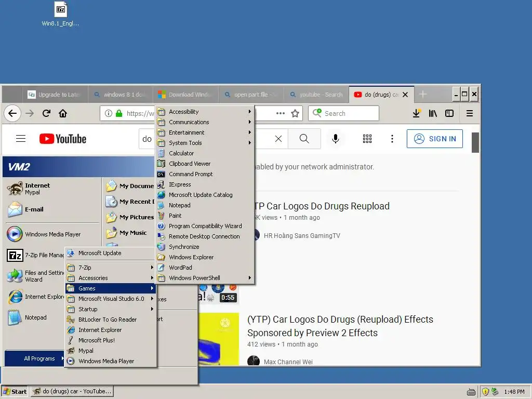The height and width of the screenshot is (399, 532).
Task: Open WordPad
Action: pos(205,268)
